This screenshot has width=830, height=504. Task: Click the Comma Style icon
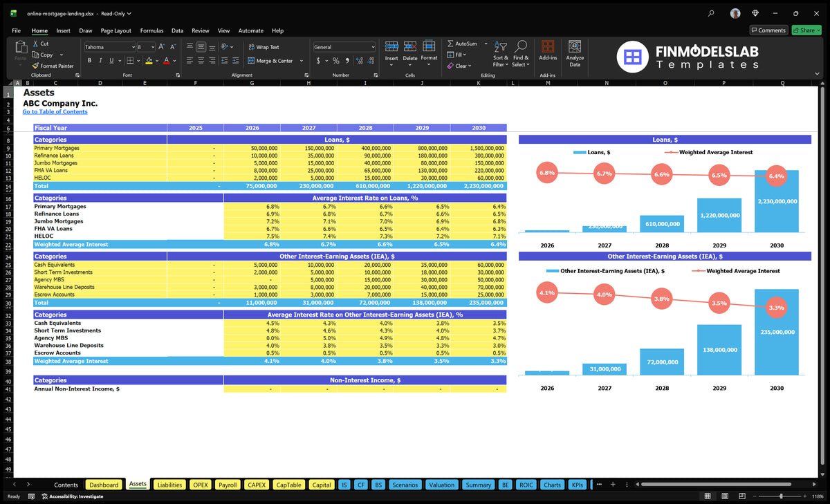347,61
